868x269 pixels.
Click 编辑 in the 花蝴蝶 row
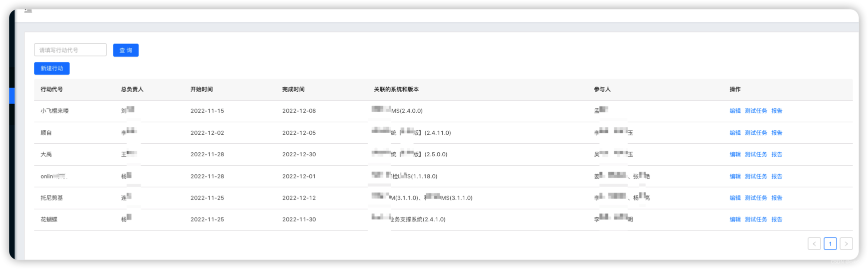(735, 219)
